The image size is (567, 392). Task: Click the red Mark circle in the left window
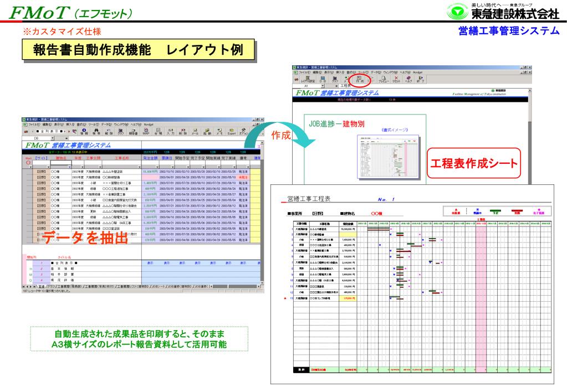click(x=28, y=163)
